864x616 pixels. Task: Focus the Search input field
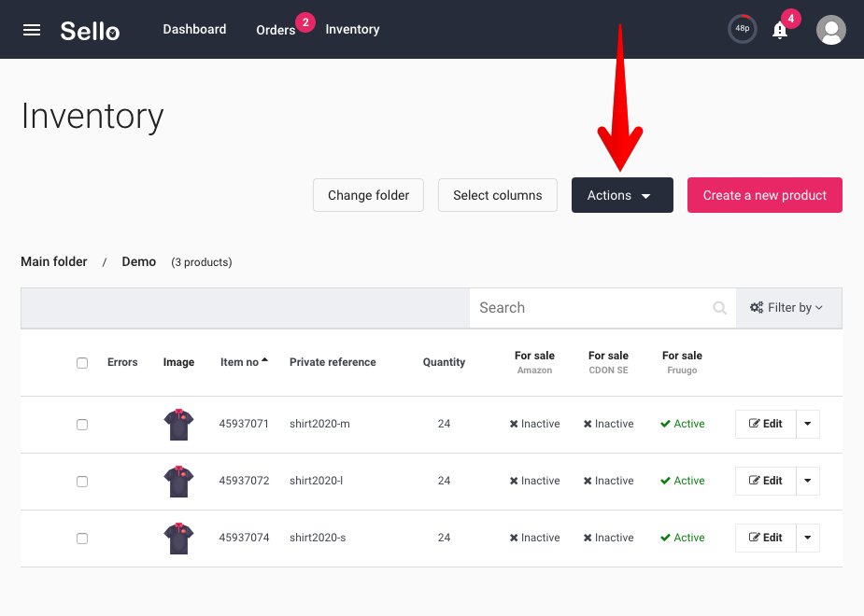click(602, 308)
